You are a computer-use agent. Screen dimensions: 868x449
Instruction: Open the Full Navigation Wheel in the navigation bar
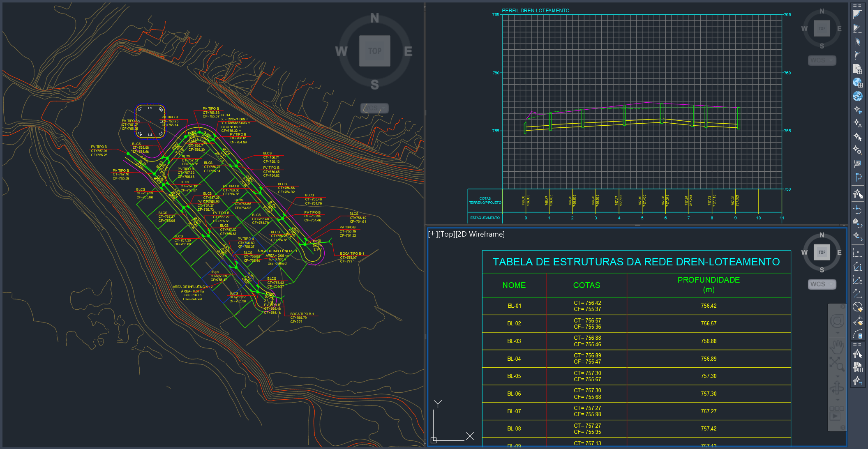tap(837, 321)
